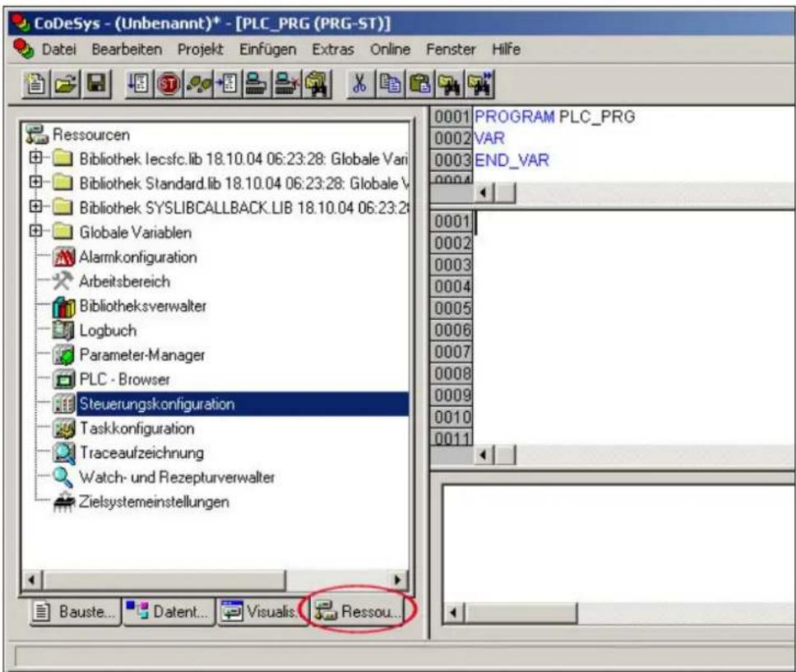Open the Fenster menu

coord(451,49)
